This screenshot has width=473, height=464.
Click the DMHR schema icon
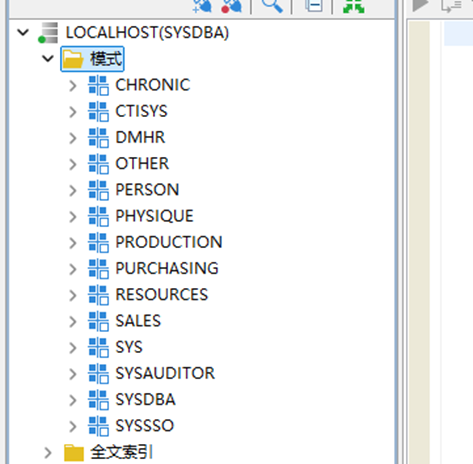click(98, 138)
